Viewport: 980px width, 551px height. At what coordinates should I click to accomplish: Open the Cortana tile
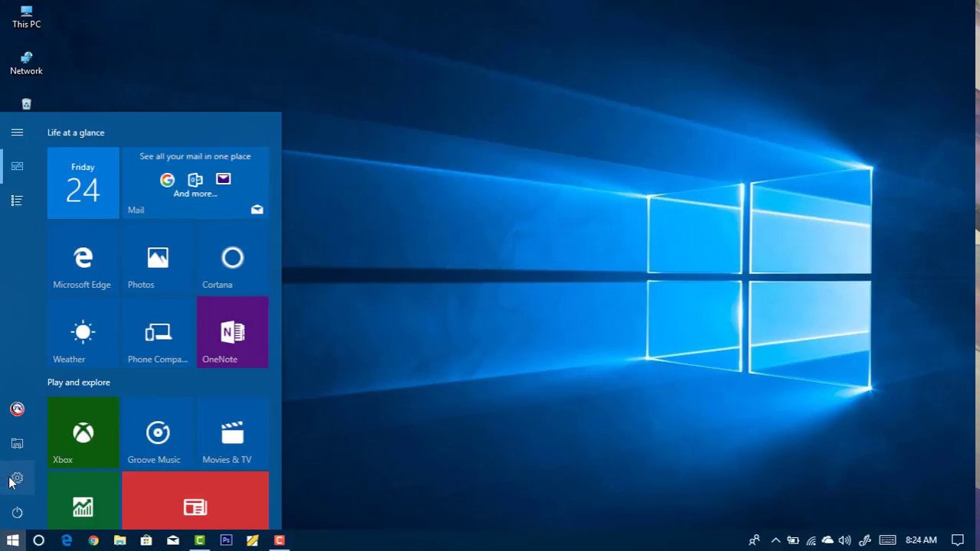tap(233, 258)
